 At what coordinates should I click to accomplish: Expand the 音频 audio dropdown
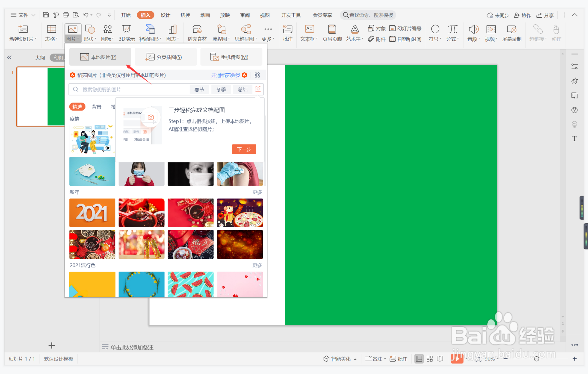[x=474, y=39]
